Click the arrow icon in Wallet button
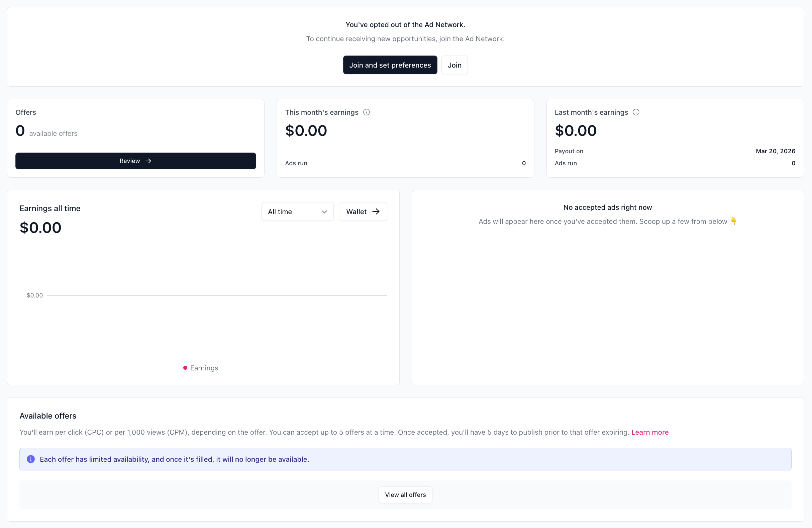Screen dimensions: 812x528 pyautogui.click(x=376, y=211)
